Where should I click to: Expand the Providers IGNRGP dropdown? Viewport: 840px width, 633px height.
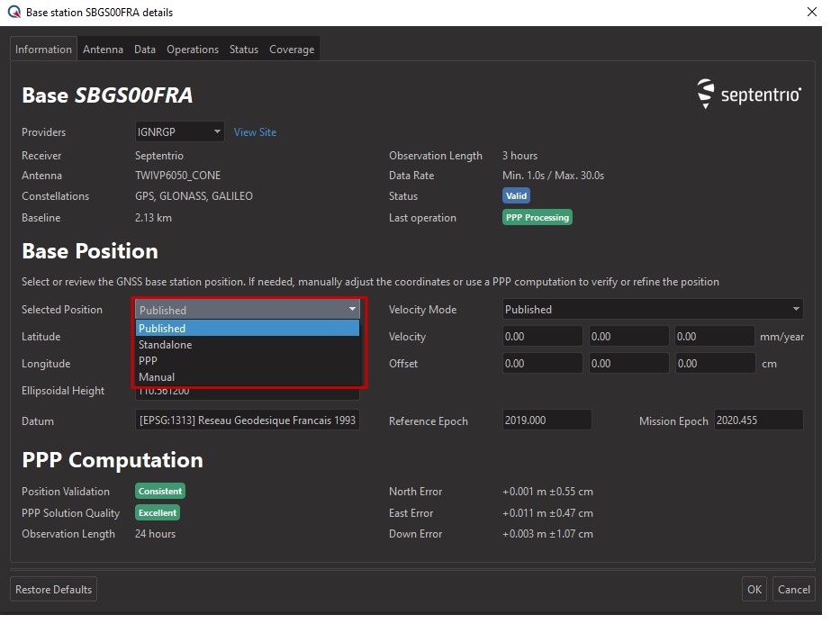[179, 132]
